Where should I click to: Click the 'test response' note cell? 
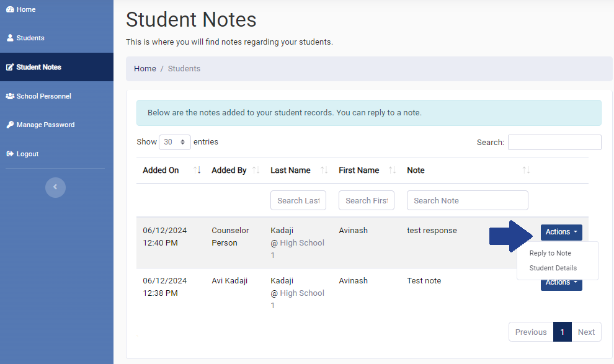(x=432, y=231)
